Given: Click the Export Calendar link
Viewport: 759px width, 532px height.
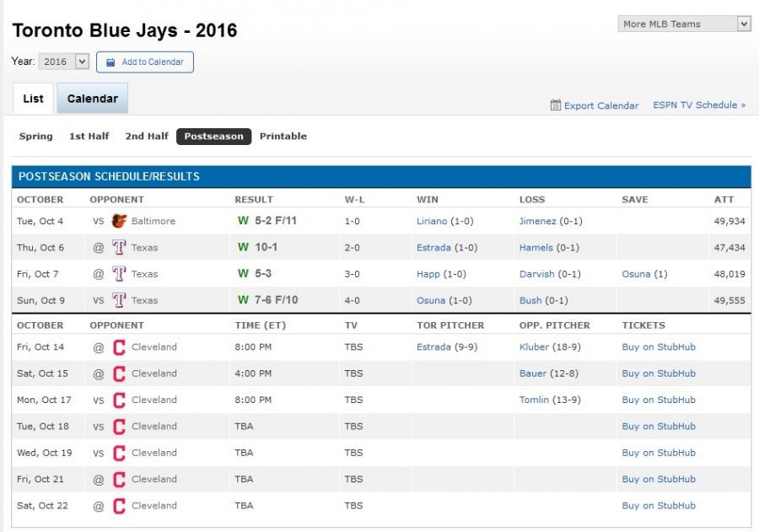Looking at the screenshot, I should point(601,105).
